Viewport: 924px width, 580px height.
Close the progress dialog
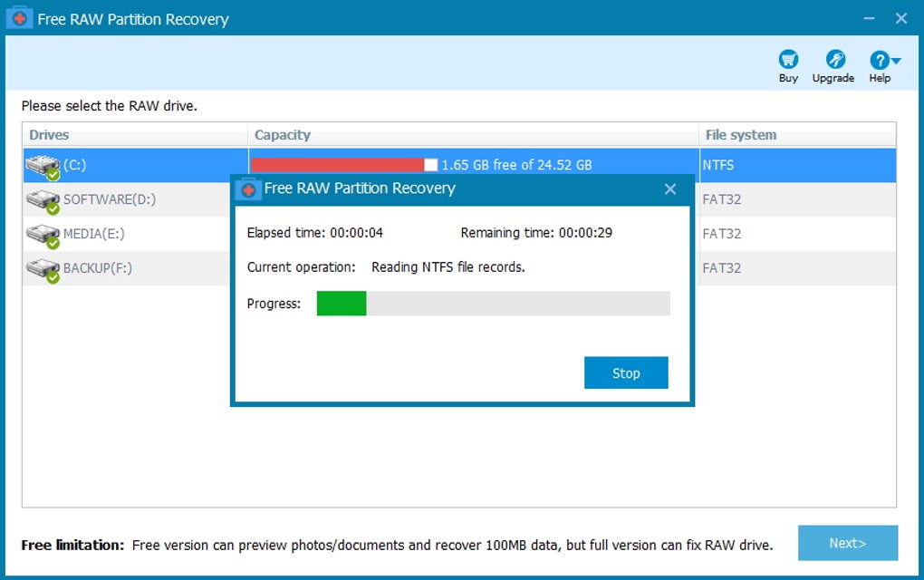[x=670, y=189]
